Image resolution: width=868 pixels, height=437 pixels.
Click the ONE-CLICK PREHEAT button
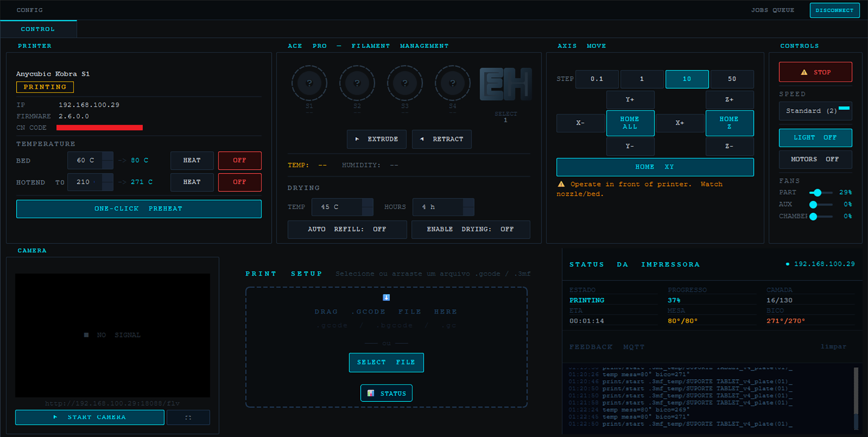139,209
